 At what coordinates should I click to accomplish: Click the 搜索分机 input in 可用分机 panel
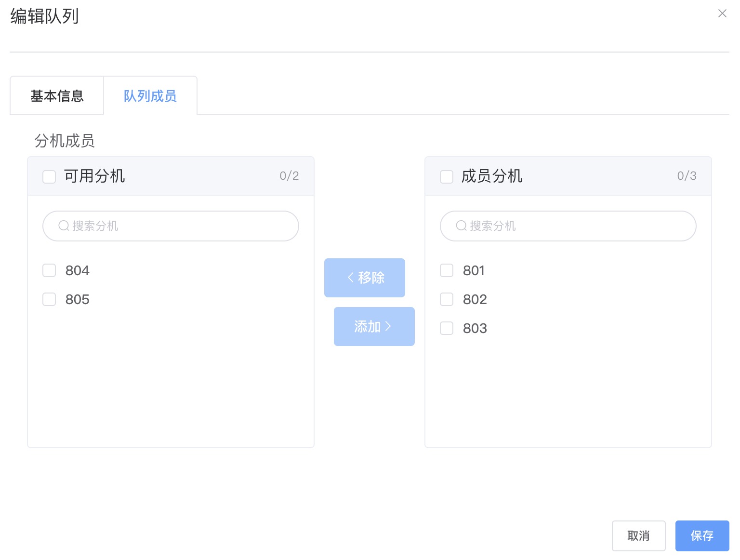pyautogui.click(x=171, y=226)
